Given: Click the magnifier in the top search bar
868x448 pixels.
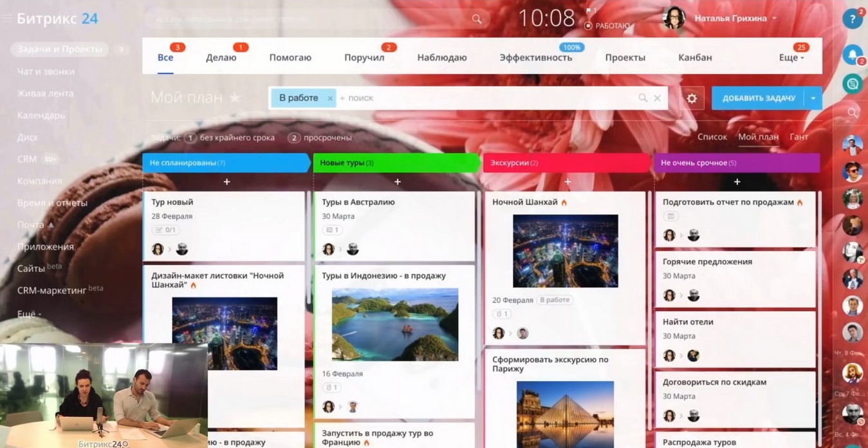Looking at the screenshot, I should (477, 19).
